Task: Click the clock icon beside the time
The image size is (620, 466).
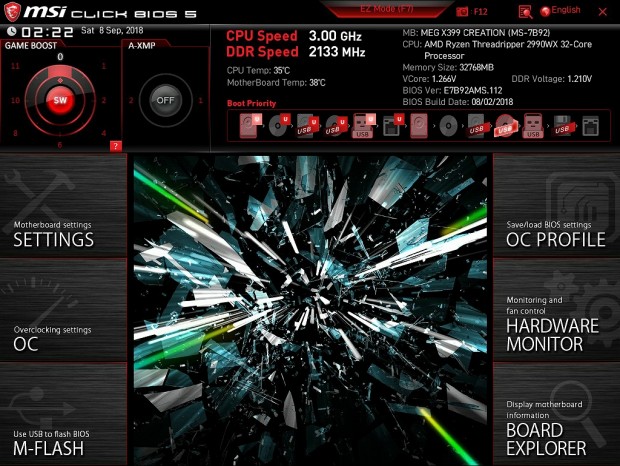Action: coord(11,31)
